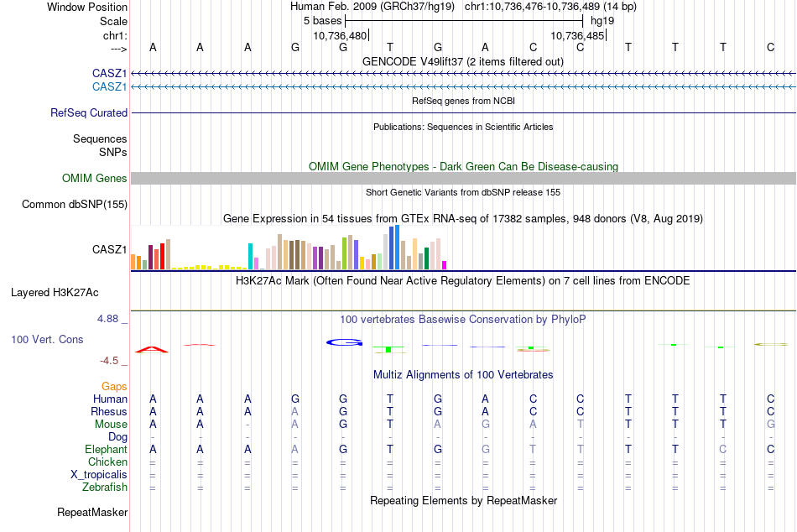Click the red A PhyloP conservation logo
Image resolution: width=797 pixels, height=532 pixels.
point(152,349)
